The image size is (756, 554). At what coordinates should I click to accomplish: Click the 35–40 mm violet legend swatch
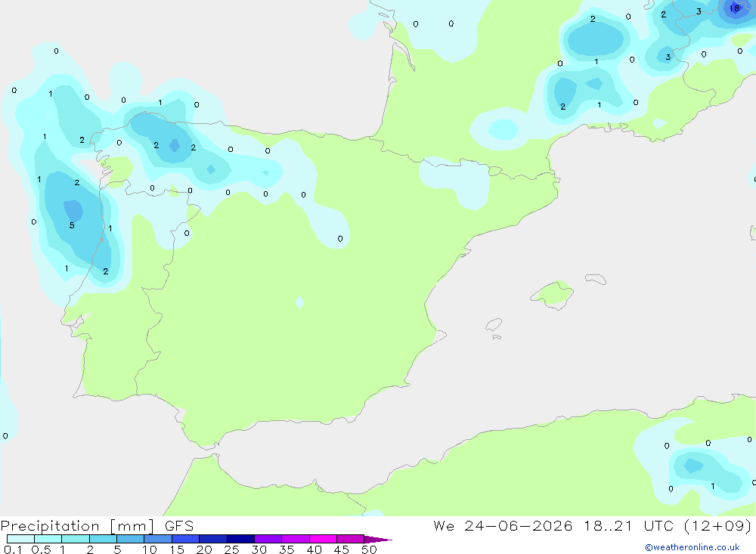pyautogui.click(x=295, y=539)
